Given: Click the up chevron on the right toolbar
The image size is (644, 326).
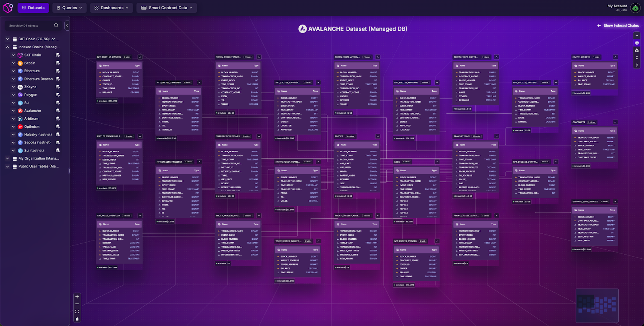Looking at the screenshot, I should point(637,36).
